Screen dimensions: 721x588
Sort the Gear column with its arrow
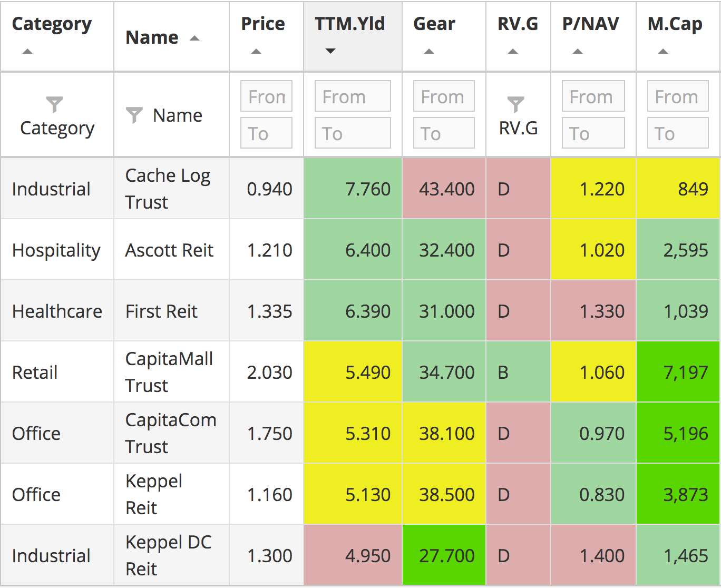coord(429,52)
